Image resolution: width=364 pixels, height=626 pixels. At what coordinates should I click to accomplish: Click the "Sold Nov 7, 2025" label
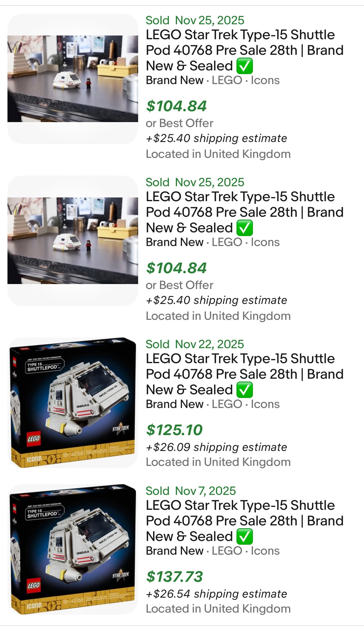click(191, 491)
